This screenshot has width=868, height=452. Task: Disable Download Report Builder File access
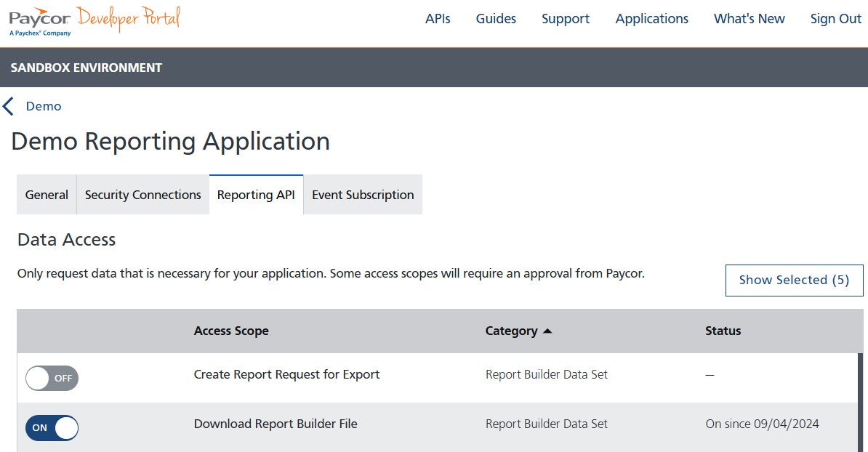tap(52, 428)
